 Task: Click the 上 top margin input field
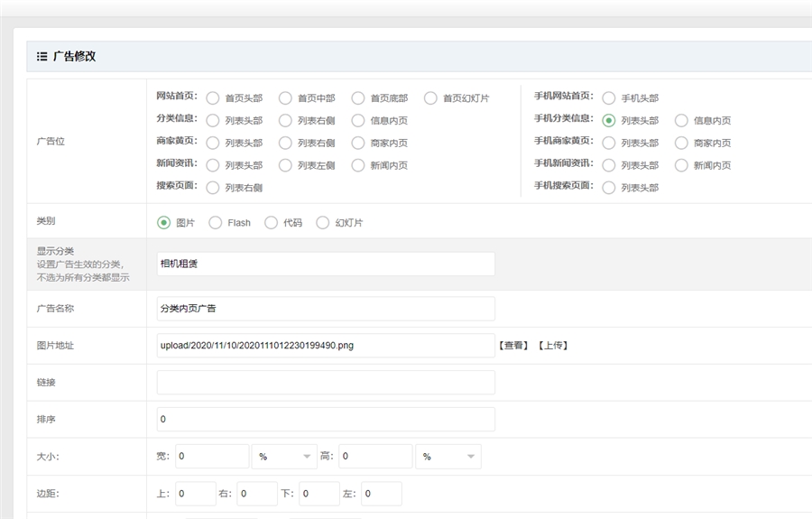tap(195, 494)
